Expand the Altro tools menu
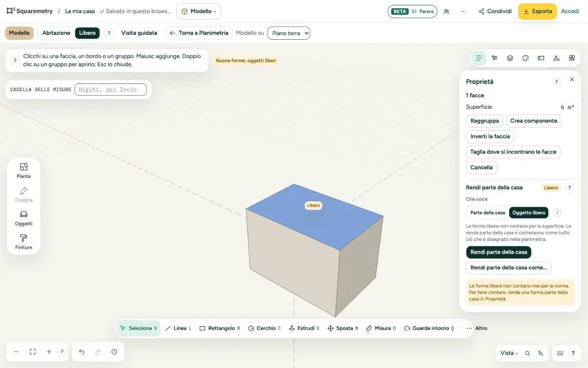This screenshot has width=588, height=368. pos(477,328)
